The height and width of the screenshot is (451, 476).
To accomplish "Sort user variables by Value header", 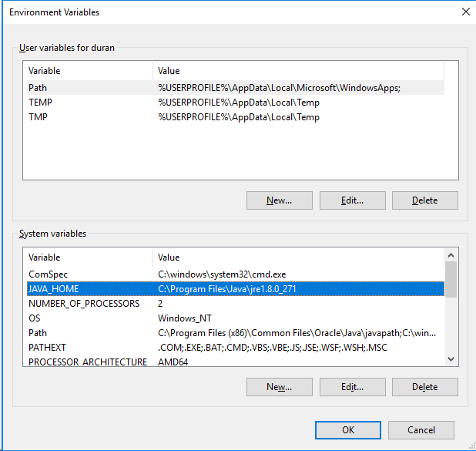I will click(x=298, y=71).
